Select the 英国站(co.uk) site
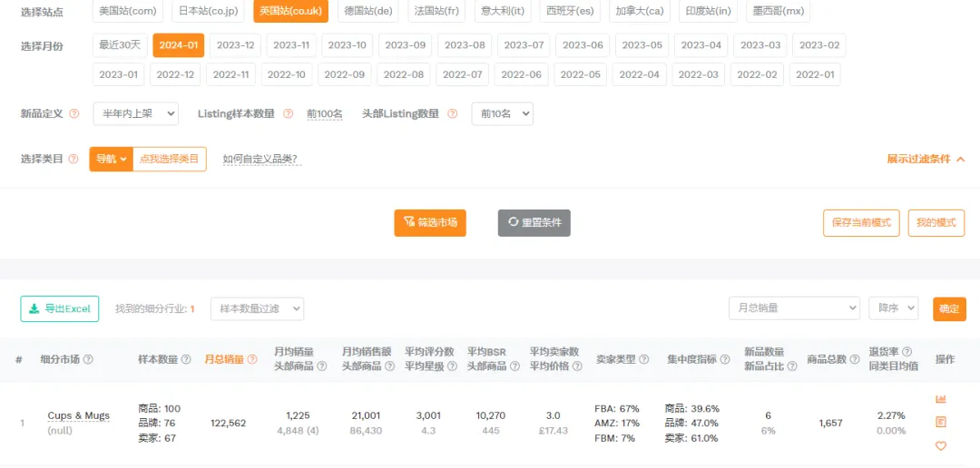Viewport: 980px width, 468px height. click(290, 11)
